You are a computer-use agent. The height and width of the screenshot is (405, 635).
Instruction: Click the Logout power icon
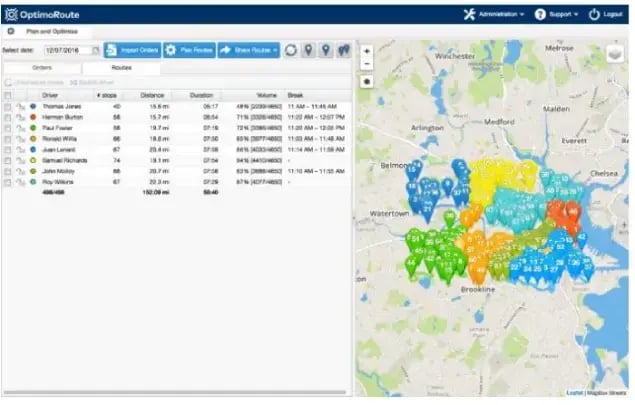(x=594, y=15)
